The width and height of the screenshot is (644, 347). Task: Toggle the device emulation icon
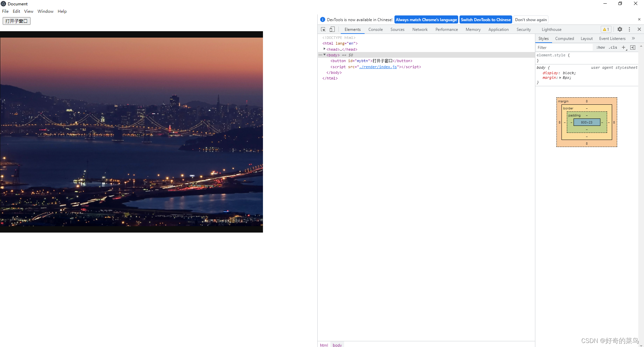[x=332, y=29]
